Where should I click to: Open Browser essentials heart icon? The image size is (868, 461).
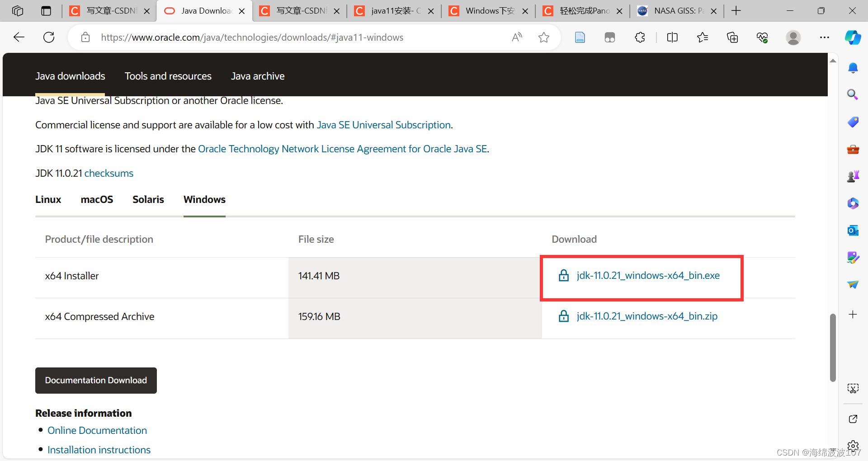pos(762,37)
